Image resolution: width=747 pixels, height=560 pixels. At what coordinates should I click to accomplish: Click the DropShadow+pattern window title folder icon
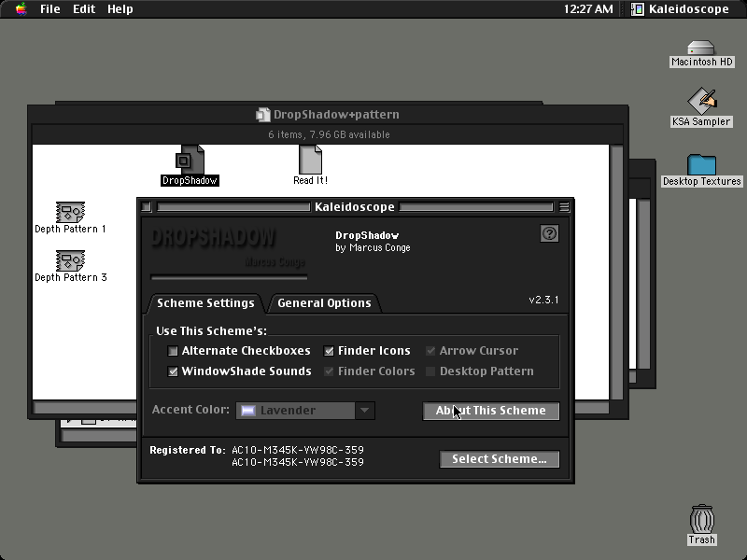tap(262, 114)
